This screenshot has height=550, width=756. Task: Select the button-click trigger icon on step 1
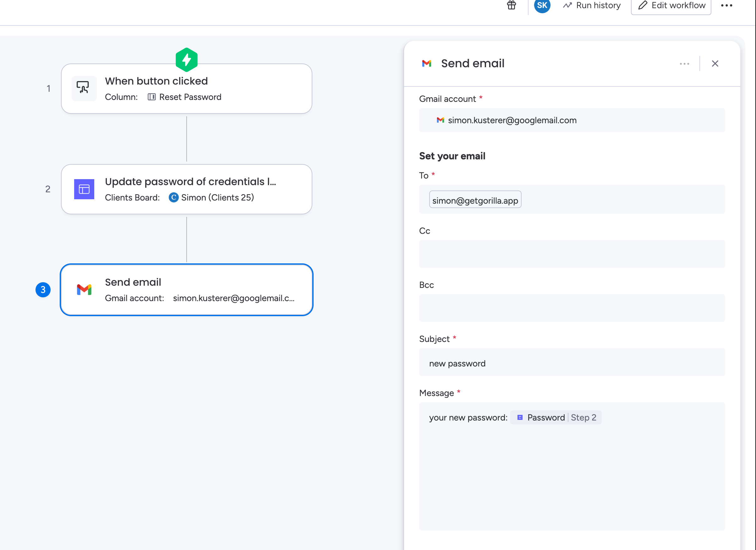pos(84,88)
